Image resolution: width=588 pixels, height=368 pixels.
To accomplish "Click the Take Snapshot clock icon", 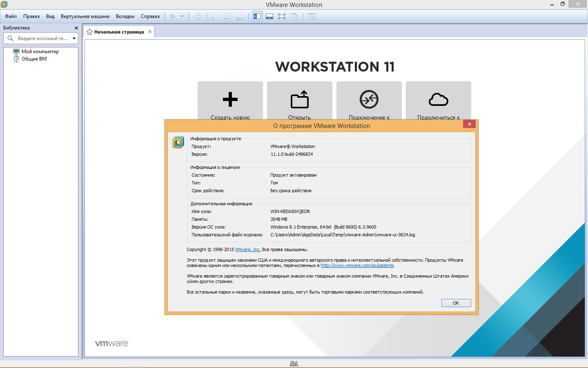I will (215, 16).
